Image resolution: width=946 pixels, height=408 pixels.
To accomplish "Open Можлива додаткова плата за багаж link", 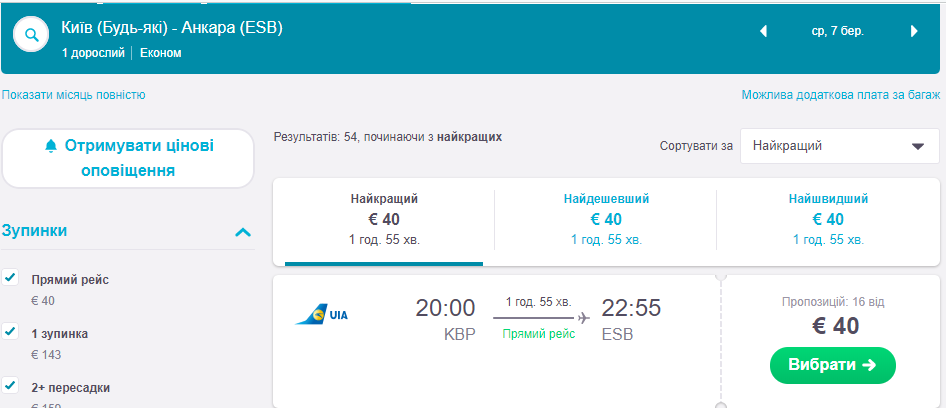I will 840,95.
